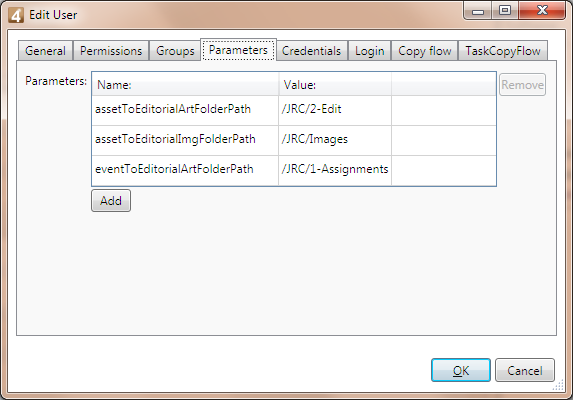
Task: Close the Edit User dialog
Action: (x=542, y=11)
